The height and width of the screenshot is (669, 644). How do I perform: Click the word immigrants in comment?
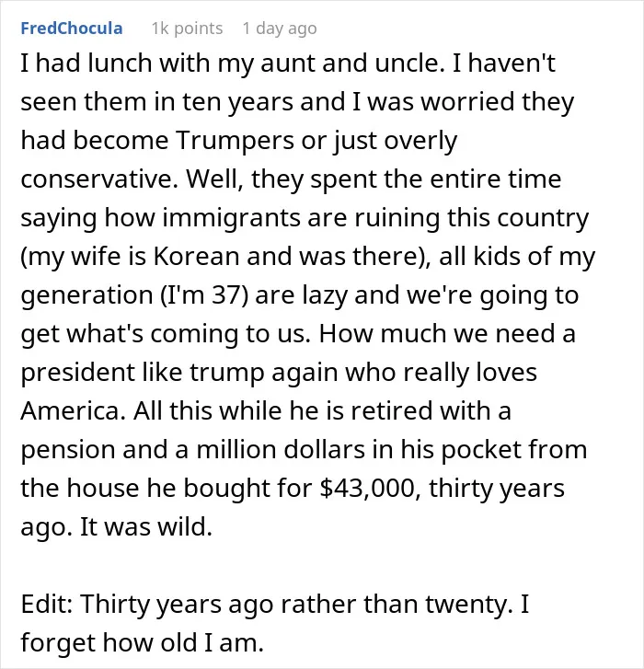coord(233,217)
